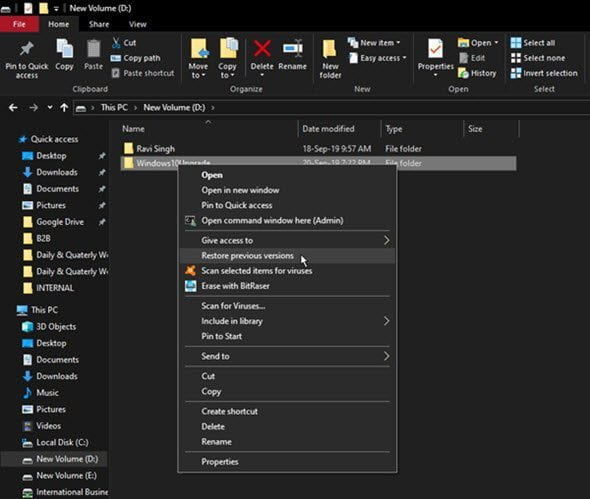Click the red Delete icon in ribbon
Screen dimensions: 590x499
[262, 49]
